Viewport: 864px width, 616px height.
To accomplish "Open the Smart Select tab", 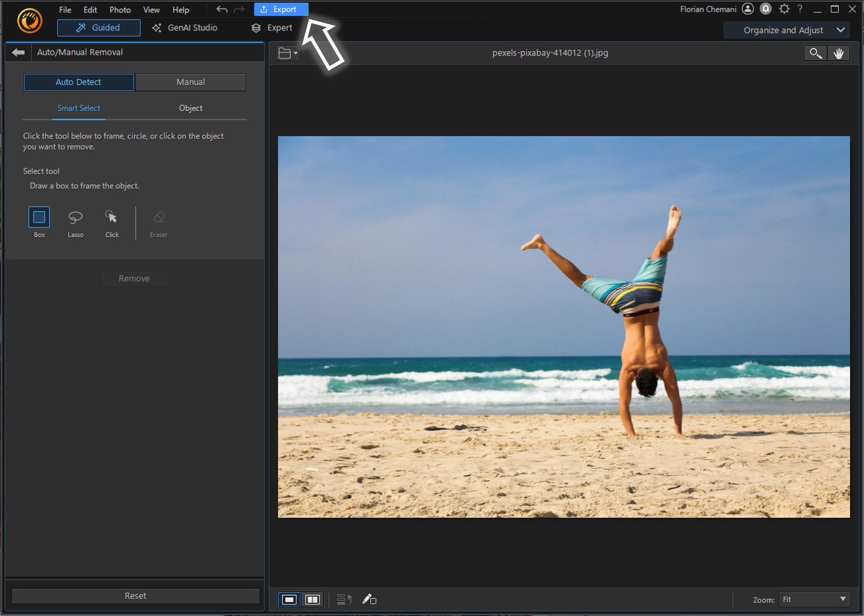I will [x=79, y=108].
